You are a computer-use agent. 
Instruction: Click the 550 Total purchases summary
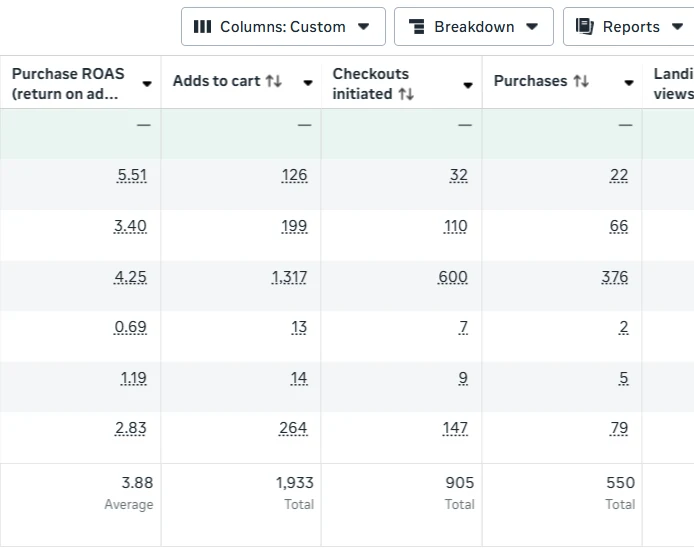coord(620,492)
